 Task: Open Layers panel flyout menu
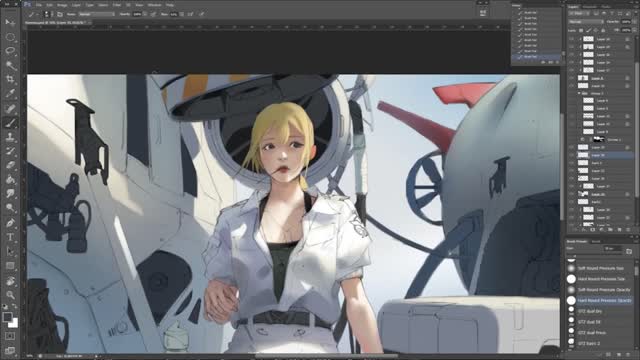(636, 7)
